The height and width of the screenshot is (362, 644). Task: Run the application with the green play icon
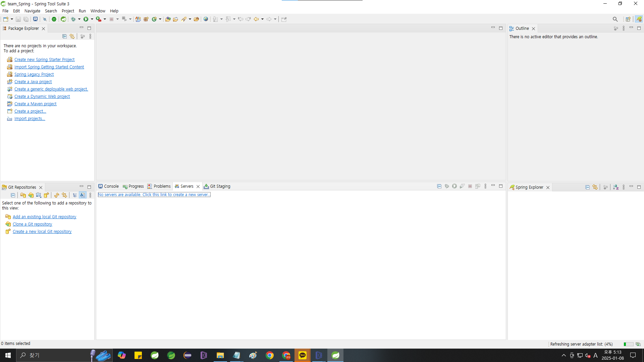coord(86,19)
